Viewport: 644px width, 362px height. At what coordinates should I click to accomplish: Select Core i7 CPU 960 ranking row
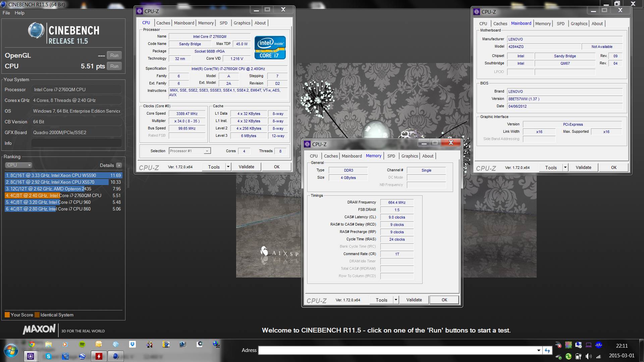[63, 202]
